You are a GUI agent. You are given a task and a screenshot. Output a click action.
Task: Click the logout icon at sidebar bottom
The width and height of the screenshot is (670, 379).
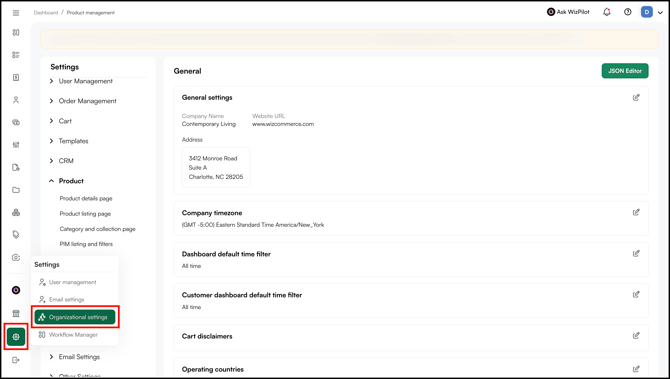coord(16,360)
